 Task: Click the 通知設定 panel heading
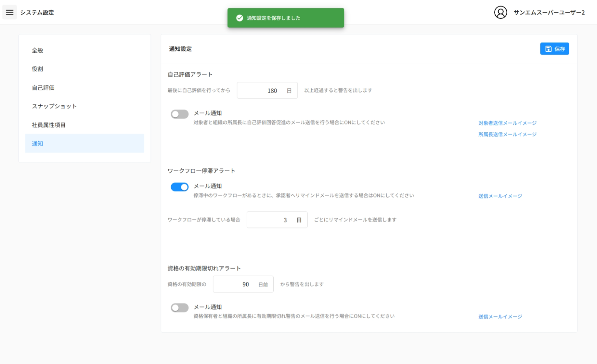[x=180, y=49]
